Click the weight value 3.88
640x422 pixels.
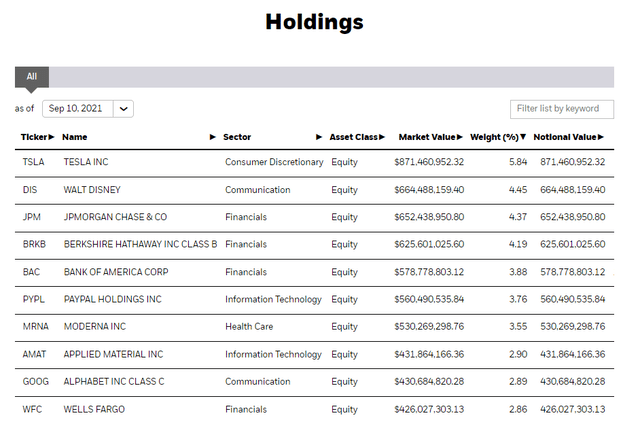point(518,272)
